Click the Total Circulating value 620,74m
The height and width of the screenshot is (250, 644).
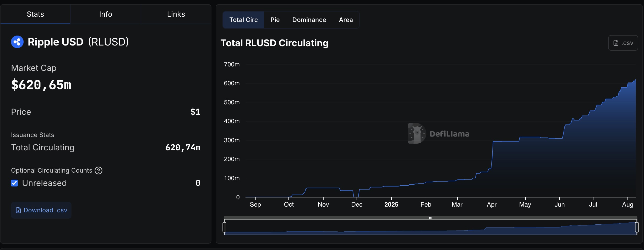click(183, 147)
